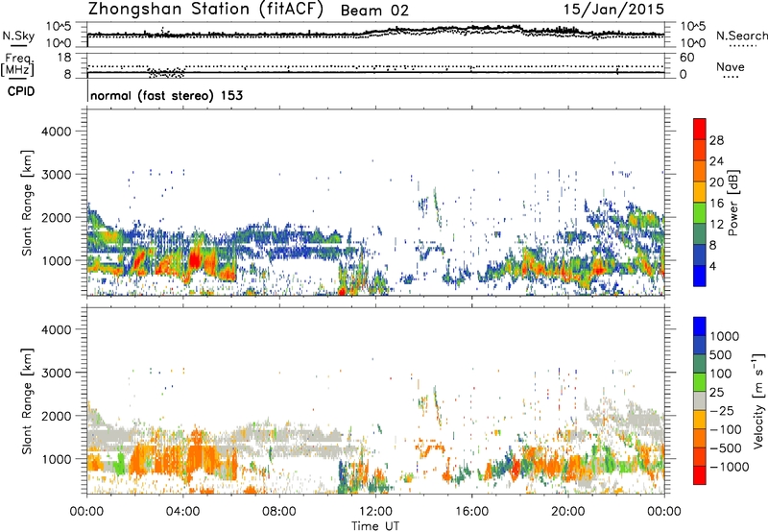Screen dimensions: 768x532
Task: Click the light green 12–16 dB colorbar segment
Action: coord(700,213)
